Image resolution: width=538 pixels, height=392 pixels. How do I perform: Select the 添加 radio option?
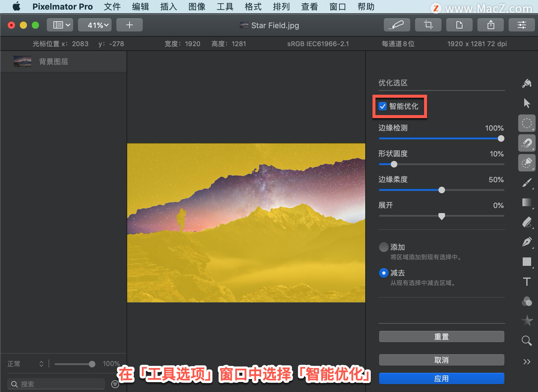pos(384,247)
